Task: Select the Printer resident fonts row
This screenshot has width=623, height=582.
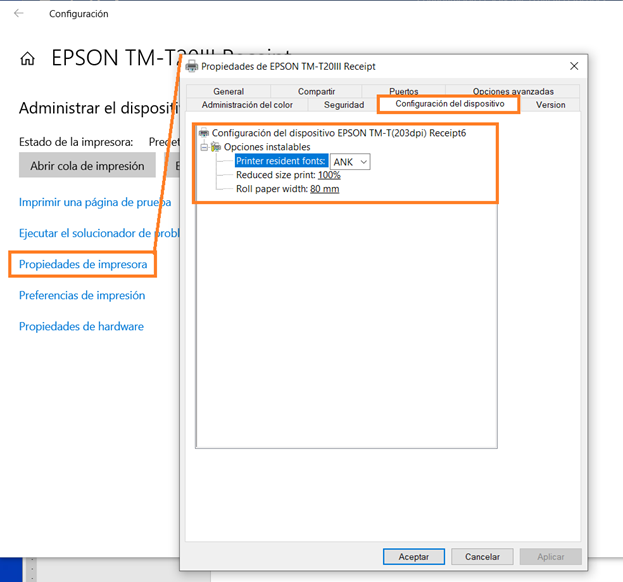Action: [x=281, y=161]
